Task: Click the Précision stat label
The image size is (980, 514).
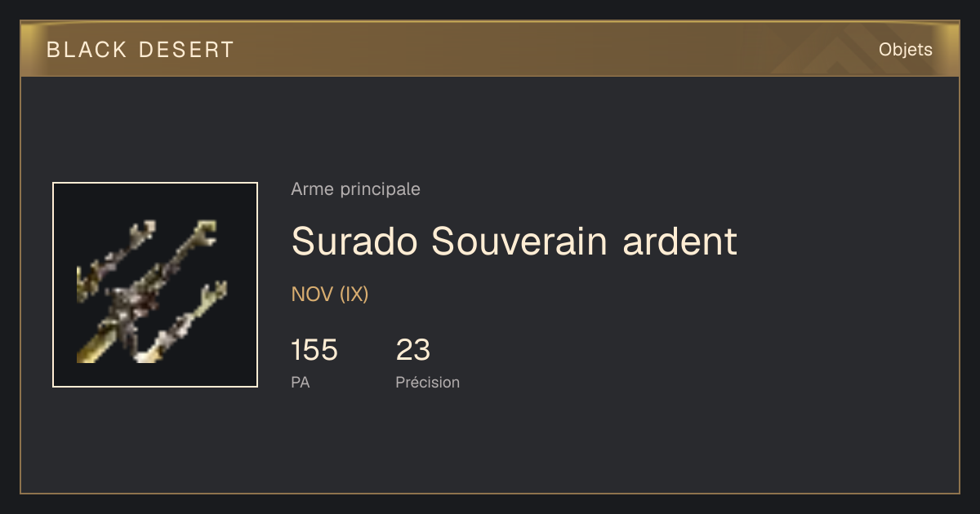Action: click(427, 382)
